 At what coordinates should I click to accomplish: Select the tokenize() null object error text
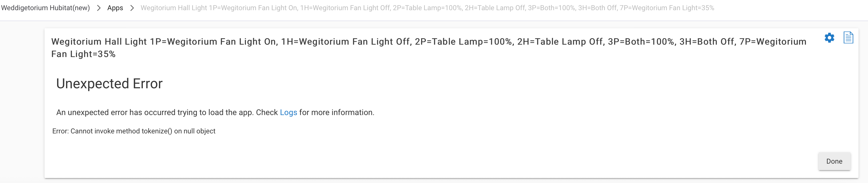point(134,131)
